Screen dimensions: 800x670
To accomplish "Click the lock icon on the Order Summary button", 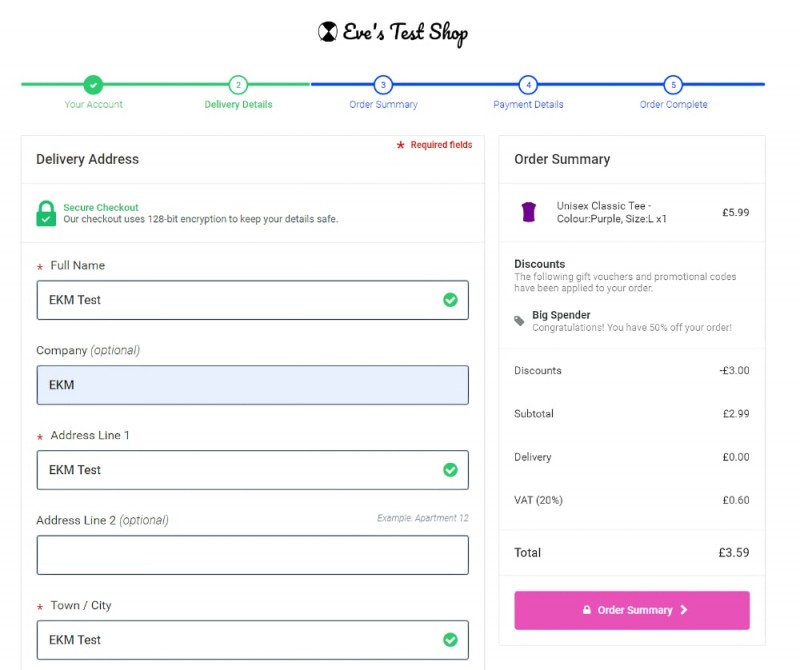I will [x=589, y=610].
